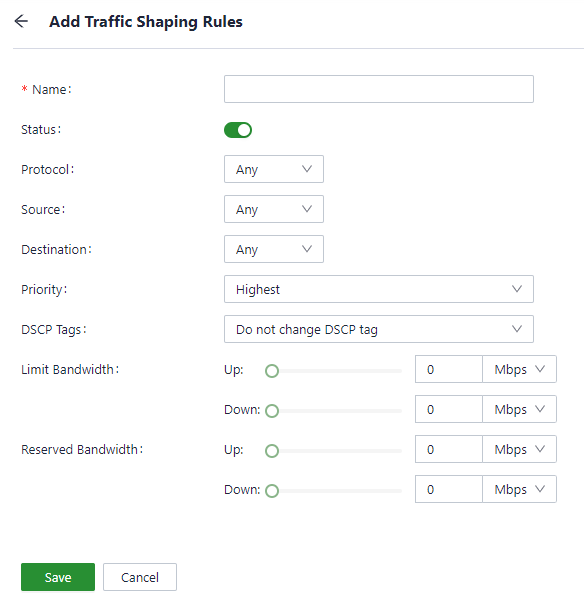Click the Reserved Bandwidth Up slider handle

272,451
